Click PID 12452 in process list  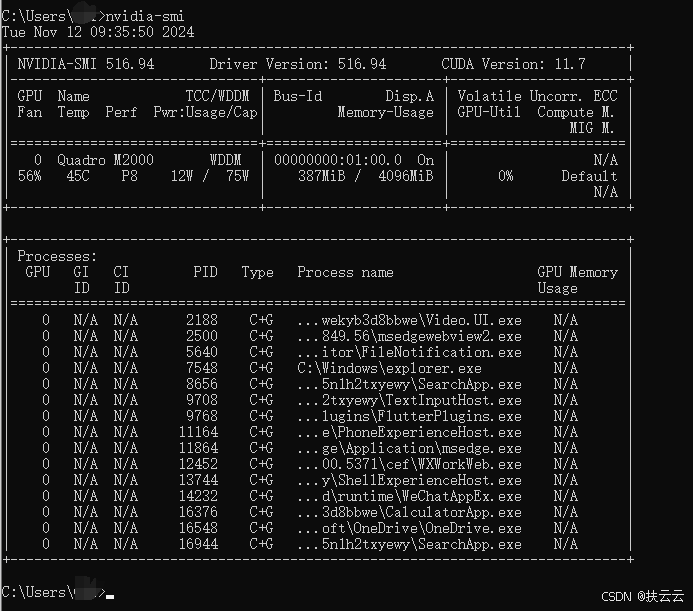pos(198,464)
